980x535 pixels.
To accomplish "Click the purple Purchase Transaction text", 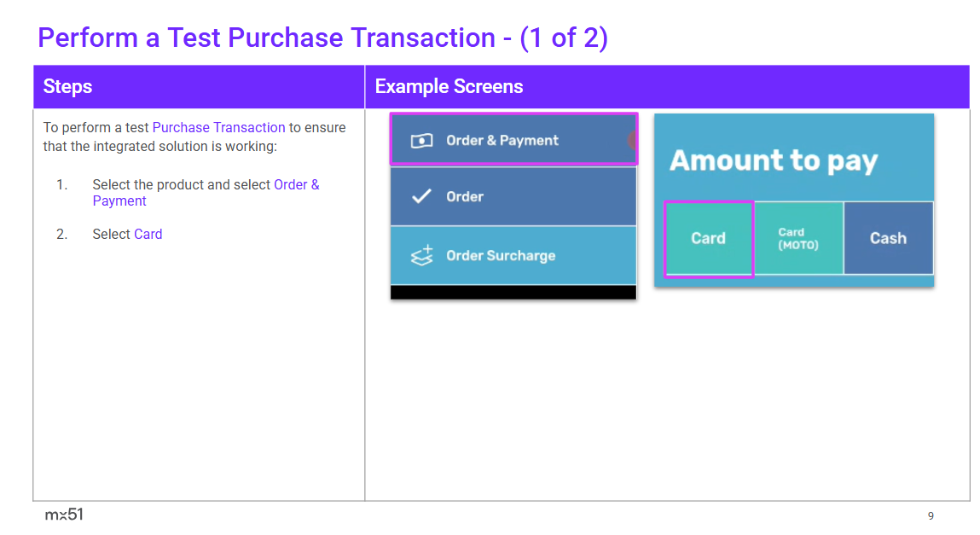I will coord(218,127).
